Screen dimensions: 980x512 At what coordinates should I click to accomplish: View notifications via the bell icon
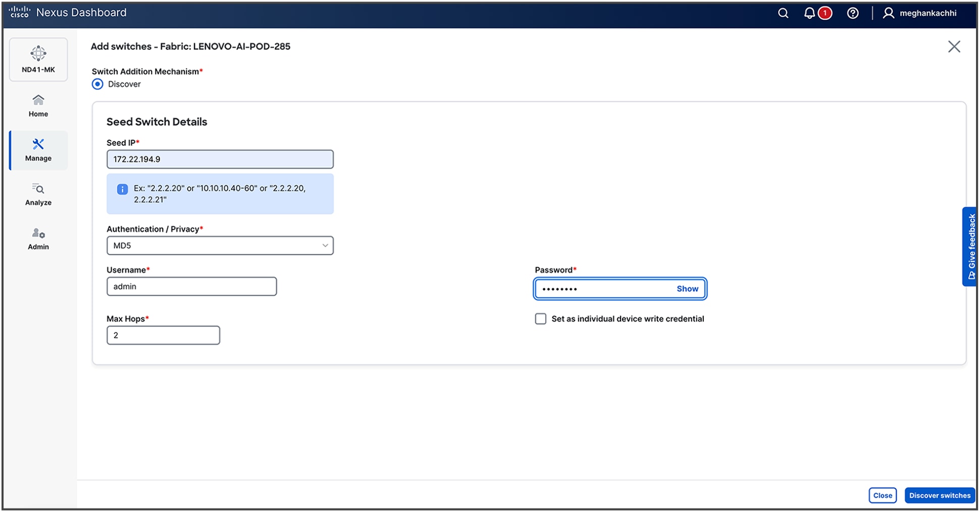click(x=808, y=13)
